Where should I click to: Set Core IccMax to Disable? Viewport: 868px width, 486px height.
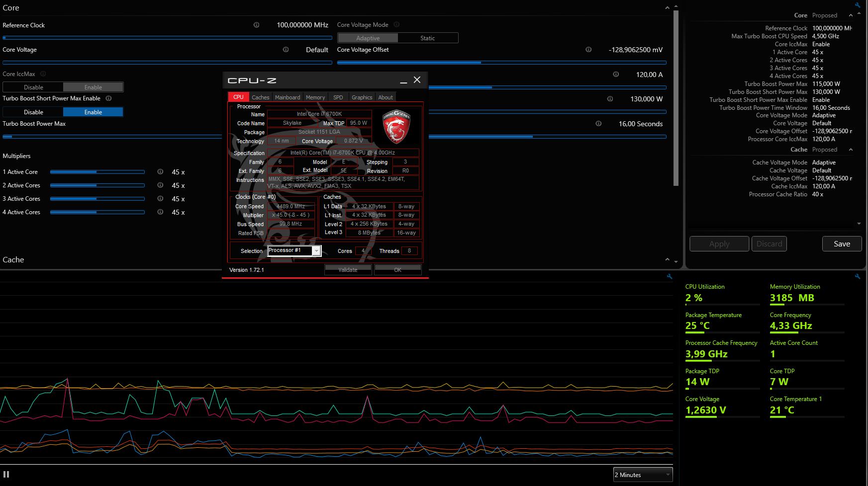click(x=33, y=87)
